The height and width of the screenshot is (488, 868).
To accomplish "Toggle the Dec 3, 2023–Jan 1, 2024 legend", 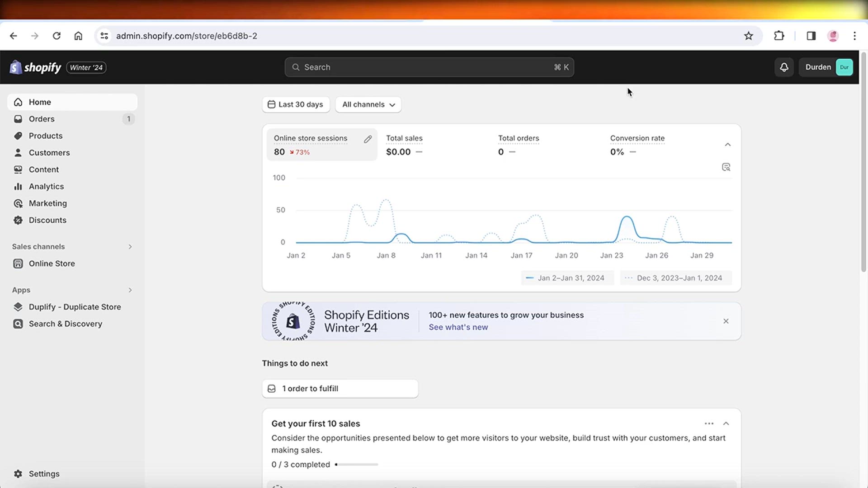I will pyautogui.click(x=675, y=278).
